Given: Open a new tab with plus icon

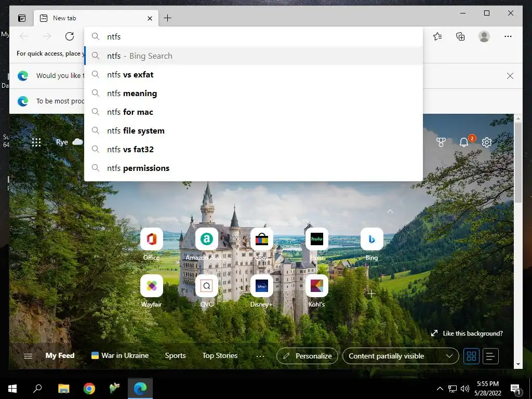Looking at the screenshot, I should point(168,18).
